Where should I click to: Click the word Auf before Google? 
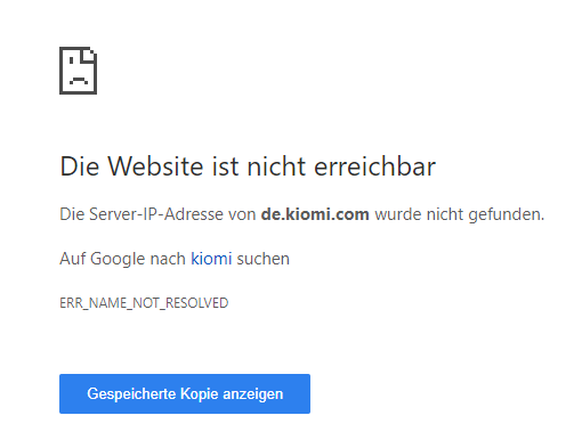(x=72, y=258)
